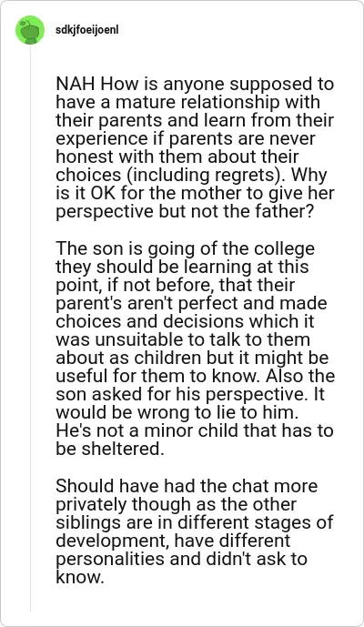Click the line 'siblings are in different stages of'
Screen dimensions: 364x627
pos(195,522)
